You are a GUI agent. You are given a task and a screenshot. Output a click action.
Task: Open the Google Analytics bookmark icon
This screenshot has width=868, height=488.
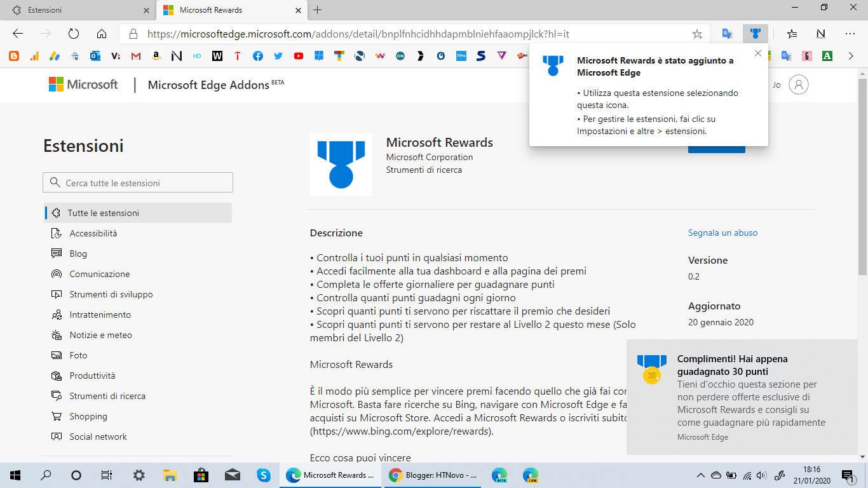click(34, 56)
